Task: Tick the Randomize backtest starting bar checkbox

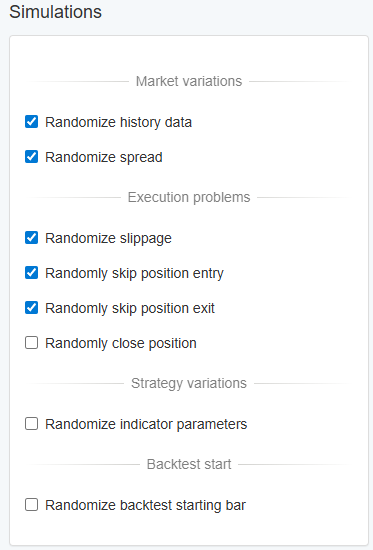Action: click(x=32, y=505)
